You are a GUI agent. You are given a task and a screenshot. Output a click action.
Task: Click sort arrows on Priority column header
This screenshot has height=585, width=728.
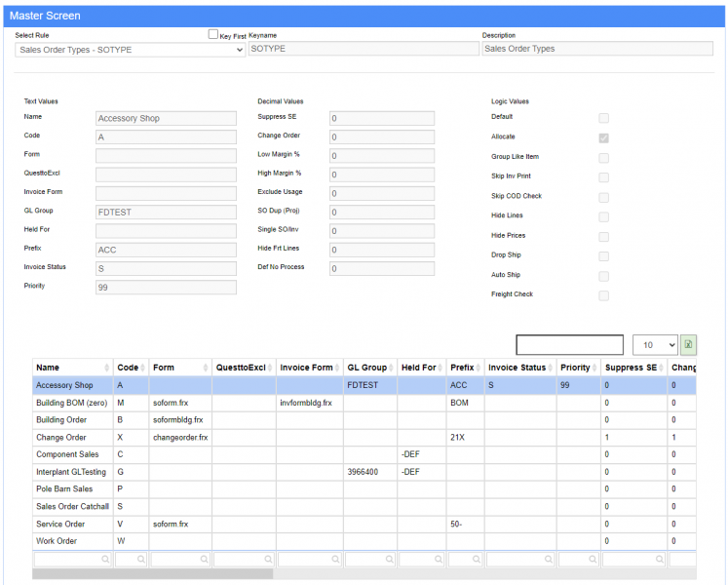click(x=595, y=368)
